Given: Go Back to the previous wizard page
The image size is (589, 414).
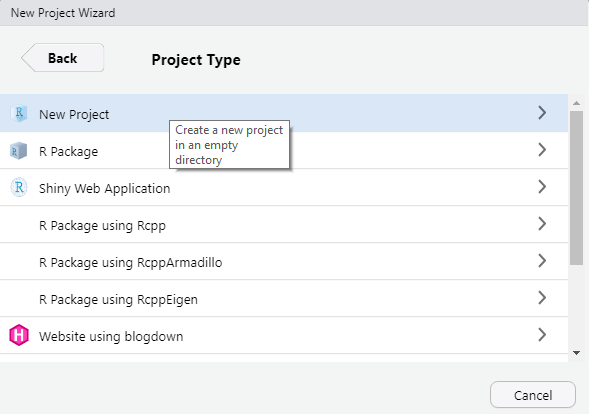Looking at the screenshot, I should coord(63,58).
